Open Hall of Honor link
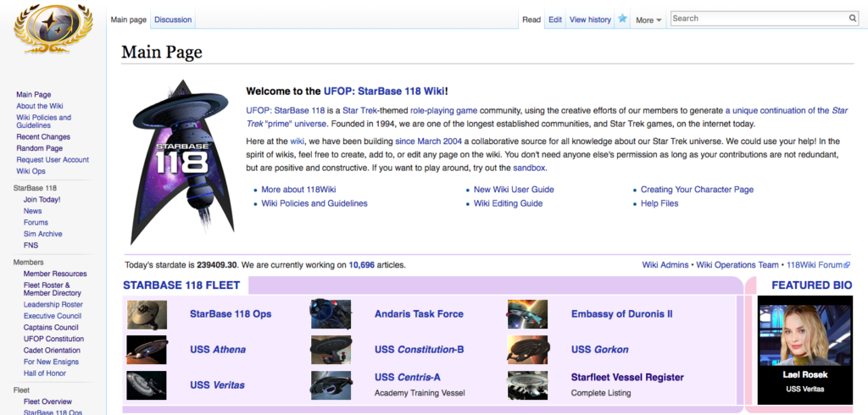The width and height of the screenshot is (868, 415). click(x=45, y=373)
